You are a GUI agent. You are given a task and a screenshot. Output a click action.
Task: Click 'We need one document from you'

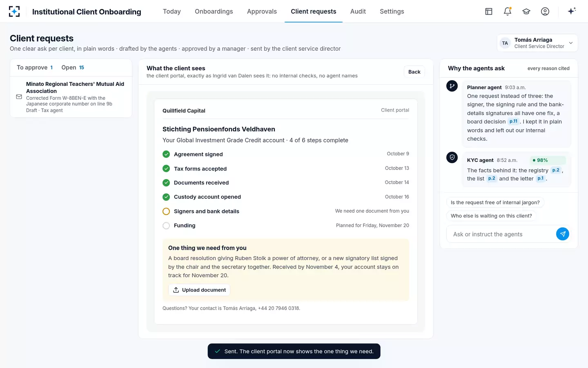pyautogui.click(x=372, y=211)
